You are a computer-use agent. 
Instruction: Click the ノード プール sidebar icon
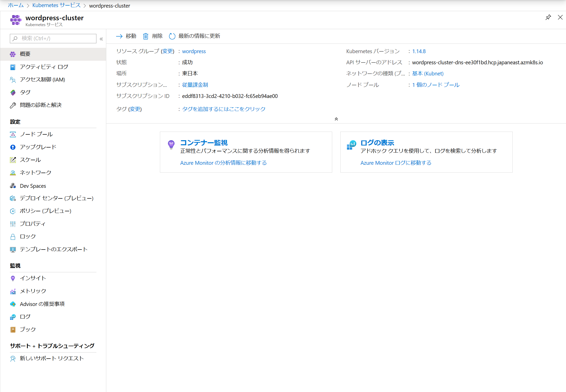(x=13, y=134)
